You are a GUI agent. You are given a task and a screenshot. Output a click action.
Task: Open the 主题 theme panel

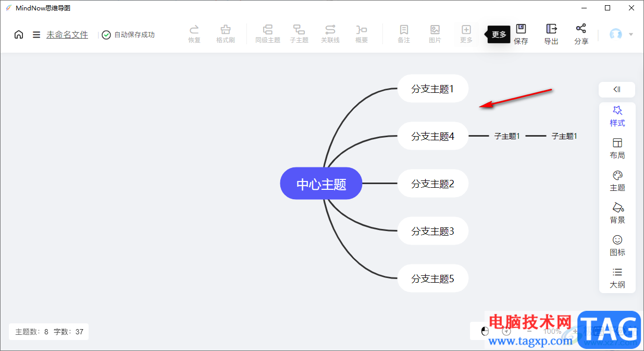click(617, 181)
